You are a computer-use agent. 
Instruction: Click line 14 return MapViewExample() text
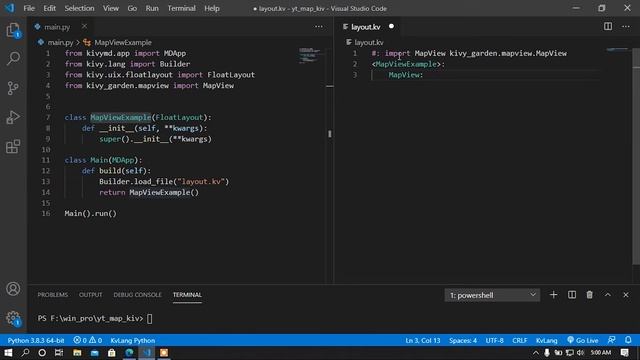(x=149, y=192)
